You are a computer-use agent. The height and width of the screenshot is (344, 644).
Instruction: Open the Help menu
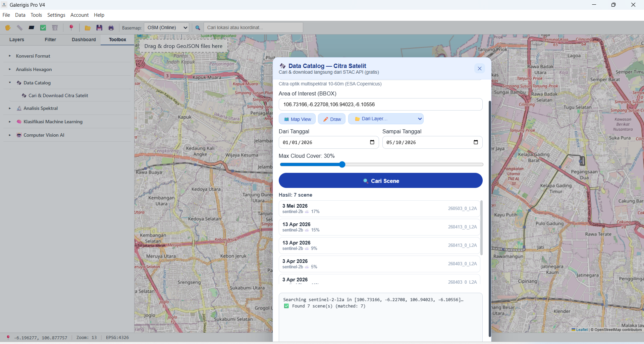(99, 15)
